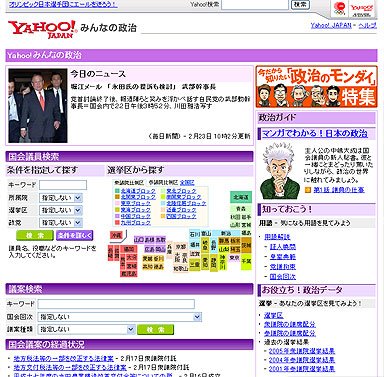Open the 国会回次 dropdown in bill search
The height and width of the screenshot is (377, 384).
click(x=120, y=317)
